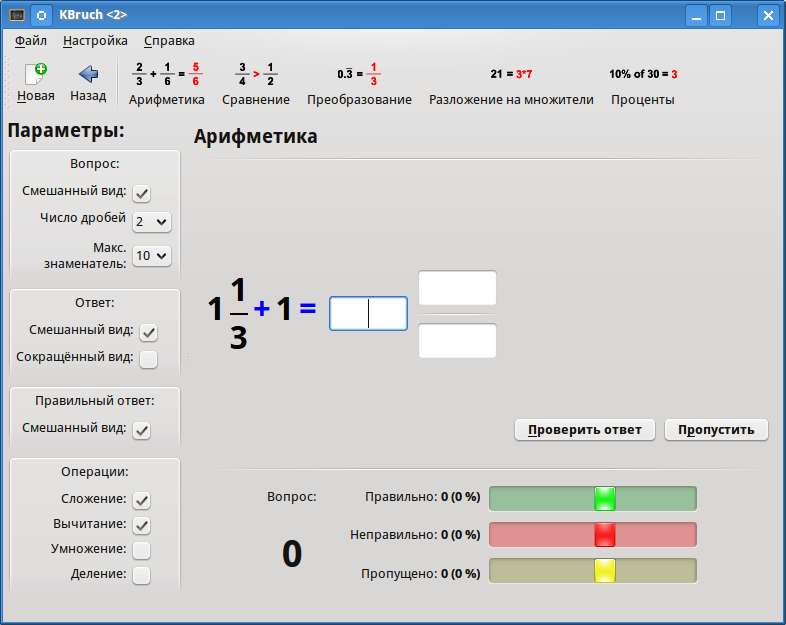Enable the Деление operation
The height and width of the screenshot is (625, 786).
(x=141, y=575)
